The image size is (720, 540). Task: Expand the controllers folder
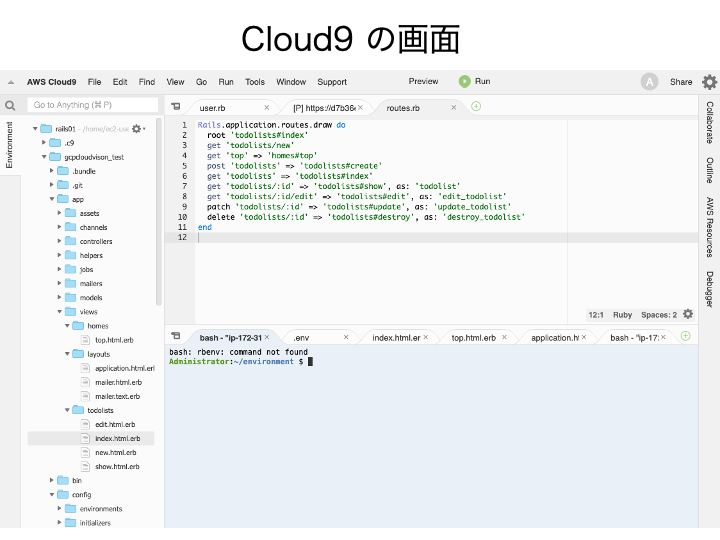tap(59, 241)
